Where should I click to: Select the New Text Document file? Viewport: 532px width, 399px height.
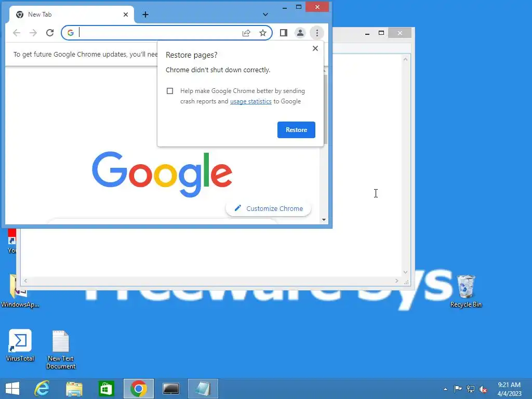pyautogui.click(x=61, y=350)
